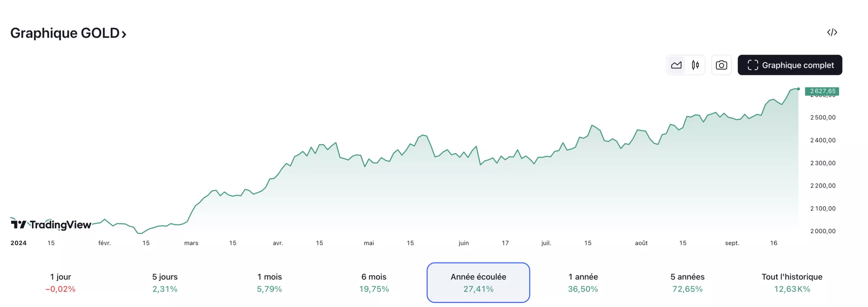
Task: Select the 1 jour time range
Action: pos(61,282)
